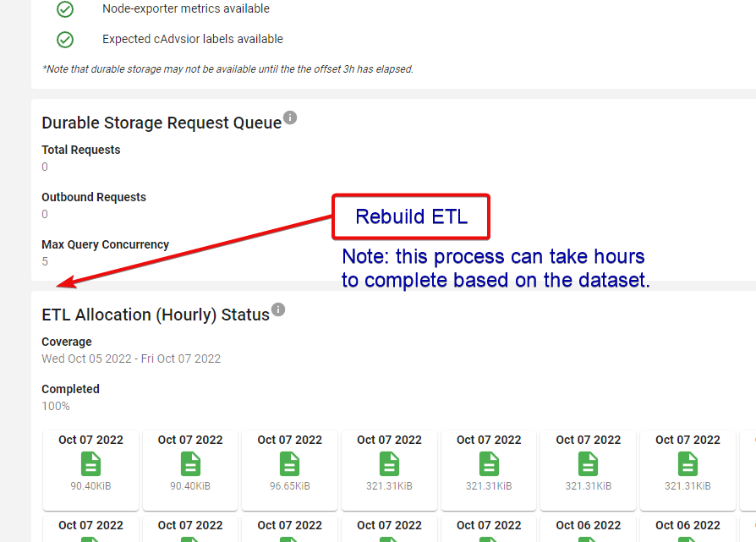The width and height of the screenshot is (756, 542).
Task: Click the second 90.40KiB document icon
Action: click(189, 463)
